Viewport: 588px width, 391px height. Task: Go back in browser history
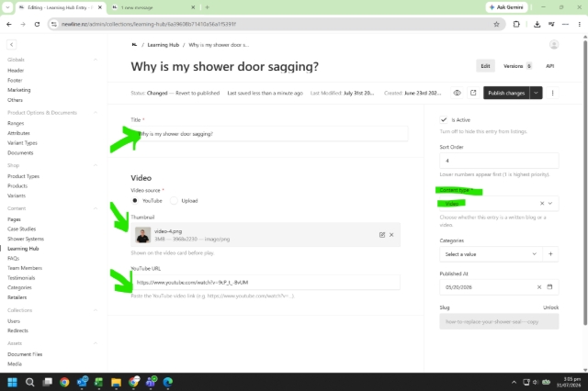coord(9,25)
